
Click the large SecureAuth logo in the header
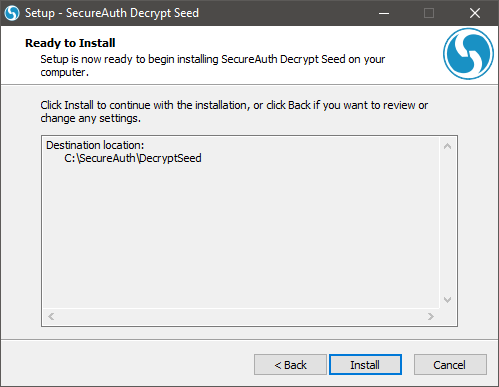(x=468, y=54)
